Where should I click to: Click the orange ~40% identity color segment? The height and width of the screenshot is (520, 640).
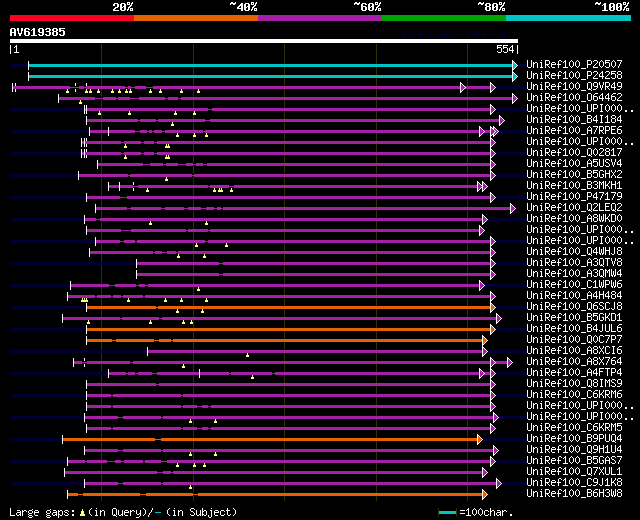[x=196, y=18]
